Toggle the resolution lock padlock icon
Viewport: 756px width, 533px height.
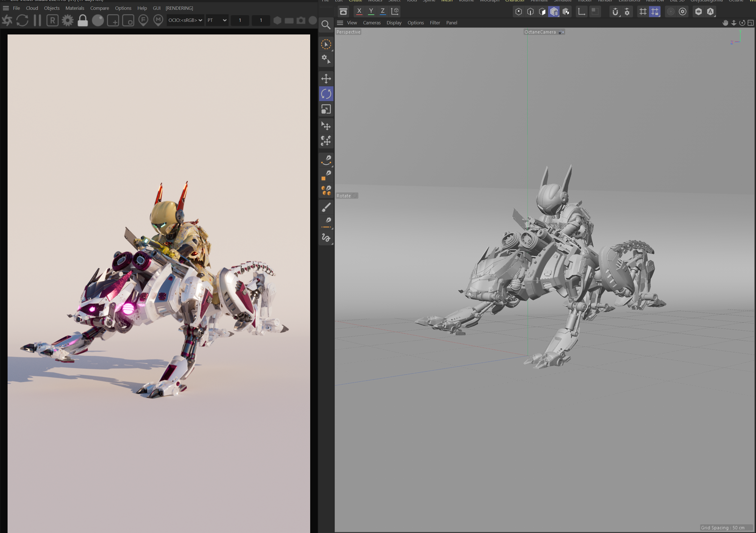tap(83, 20)
